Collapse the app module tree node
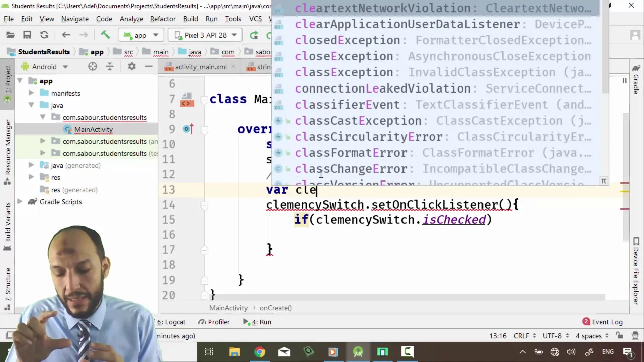The height and width of the screenshot is (362, 644). pyautogui.click(x=19, y=81)
